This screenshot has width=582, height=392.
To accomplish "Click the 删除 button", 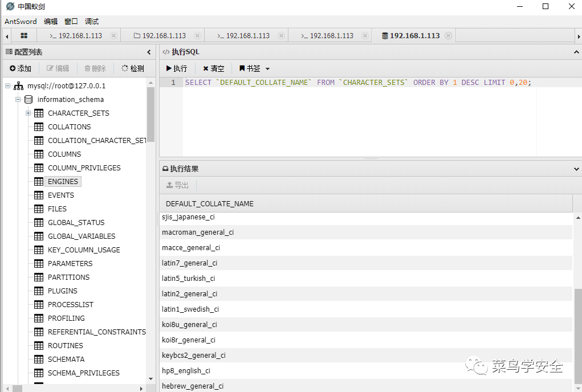I will point(95,68).
